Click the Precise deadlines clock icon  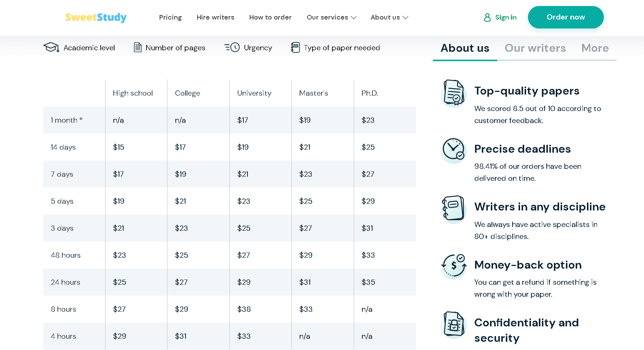[x=454, y=150]
